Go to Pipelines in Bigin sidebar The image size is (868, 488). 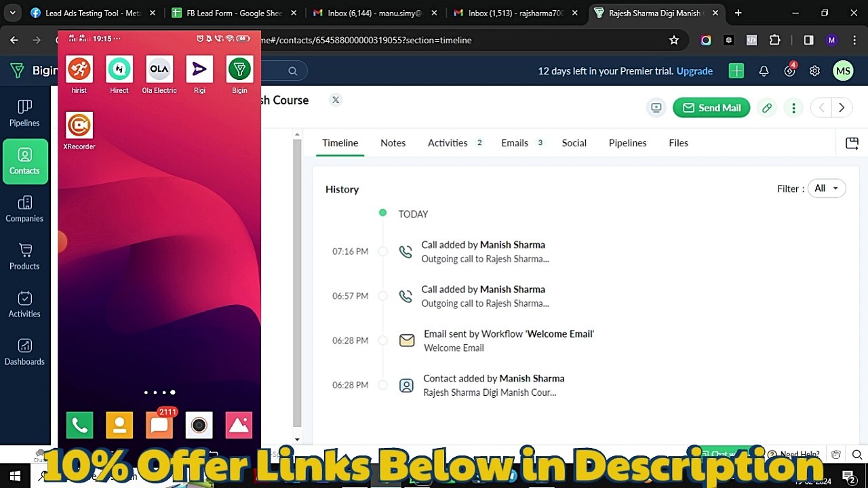pos(24,113)
